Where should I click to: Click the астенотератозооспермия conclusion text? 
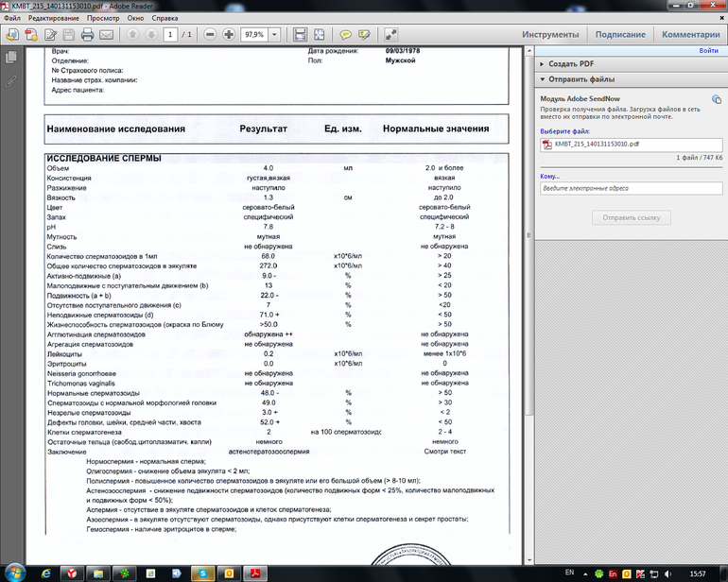[x=269, y=452]
